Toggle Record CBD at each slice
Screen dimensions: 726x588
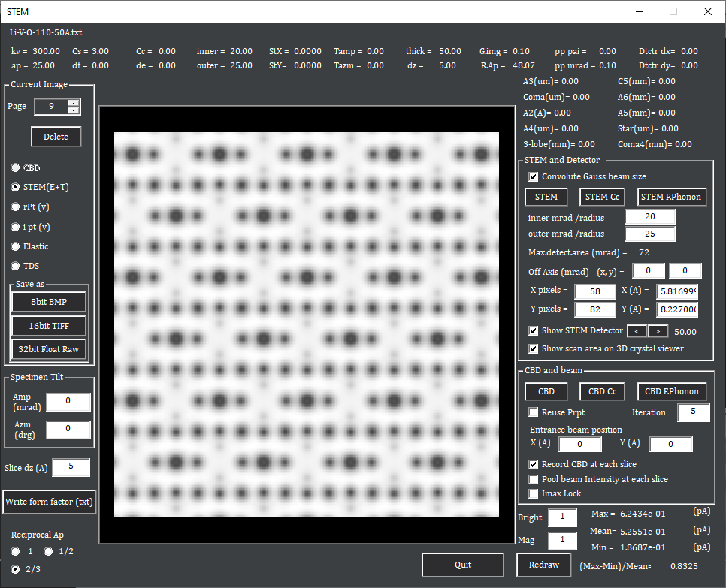click(x=534, y=465)
